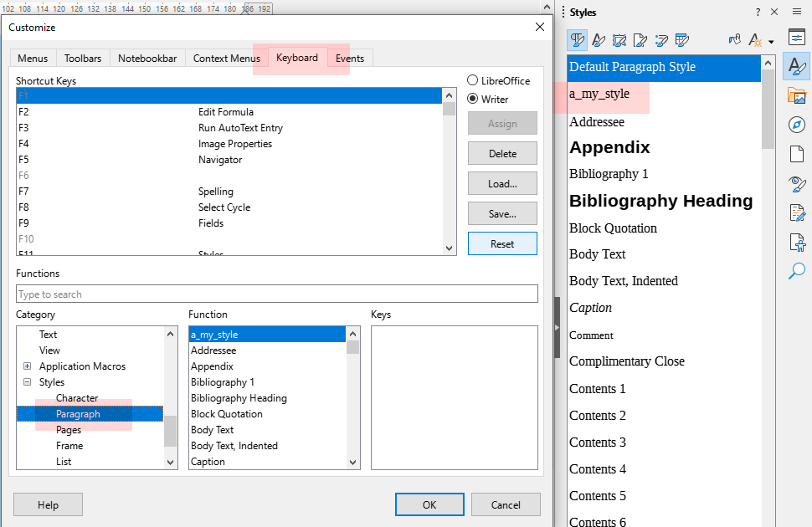This screenshot has width=812, height=527.
Task: Select Text category in Category list
Action: point(49,334)
